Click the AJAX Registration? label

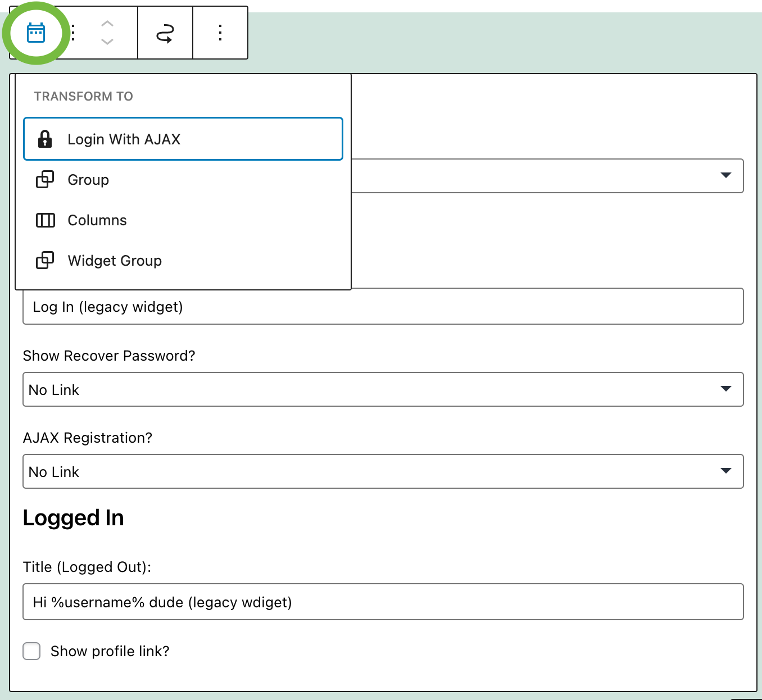[88, 438]
